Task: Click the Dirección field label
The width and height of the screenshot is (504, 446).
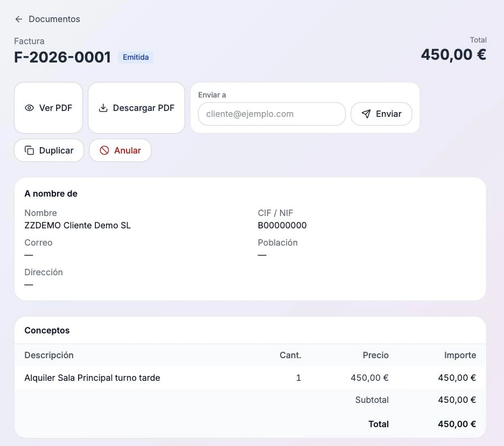Action: pos(44,272)
